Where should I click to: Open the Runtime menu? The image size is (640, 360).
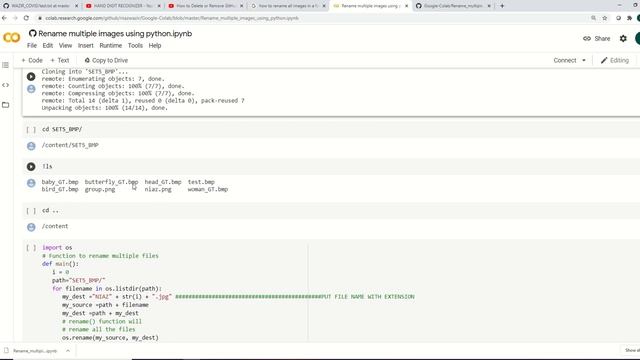tap(111, 45)
